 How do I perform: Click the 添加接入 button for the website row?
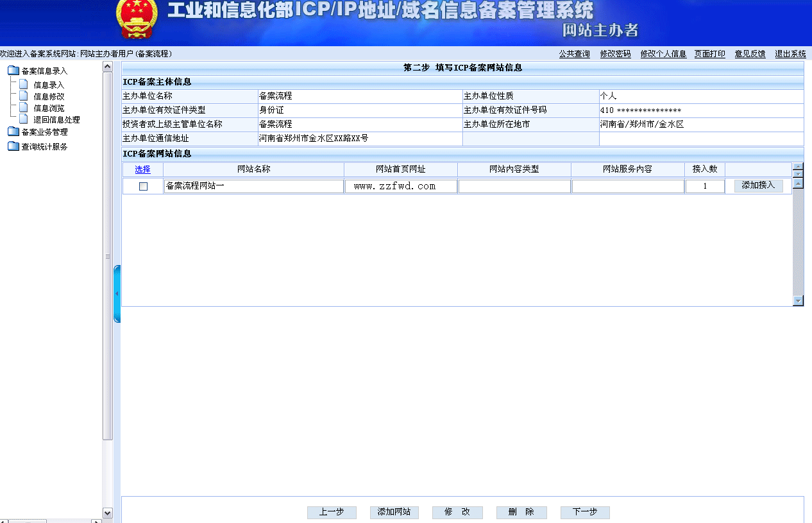pyautogui.click(x=757, y=185)
